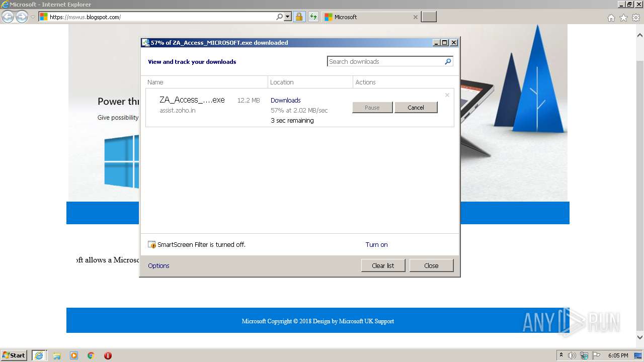Screen dimensions: 644x362
Task: Open the Action Center flag icon
Action: tap(596, 355)
